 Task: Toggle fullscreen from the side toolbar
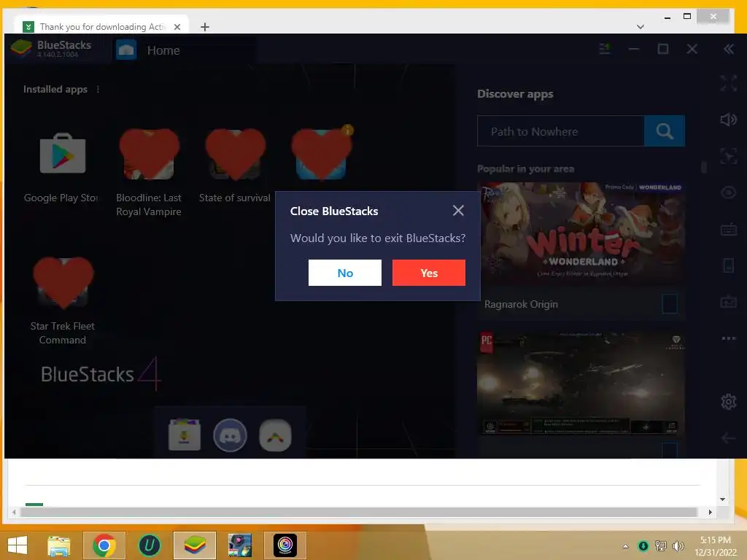point(729,83)
